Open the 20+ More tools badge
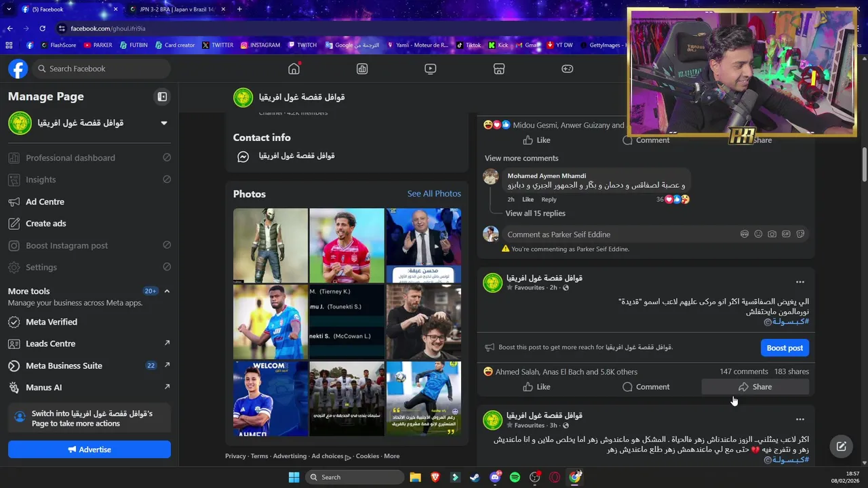This screenshot has height=488, width=868. [151, 291]
